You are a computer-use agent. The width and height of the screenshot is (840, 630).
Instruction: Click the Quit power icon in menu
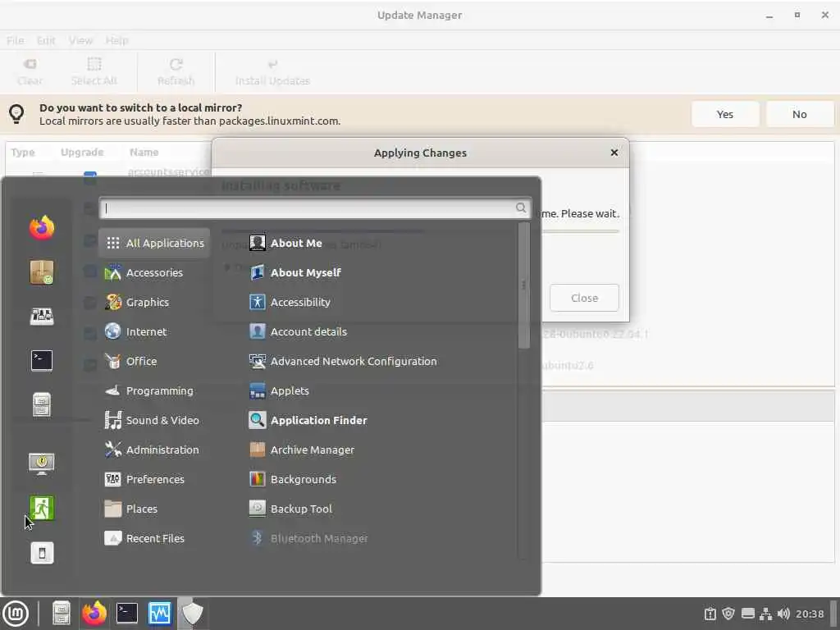(42, 553)
